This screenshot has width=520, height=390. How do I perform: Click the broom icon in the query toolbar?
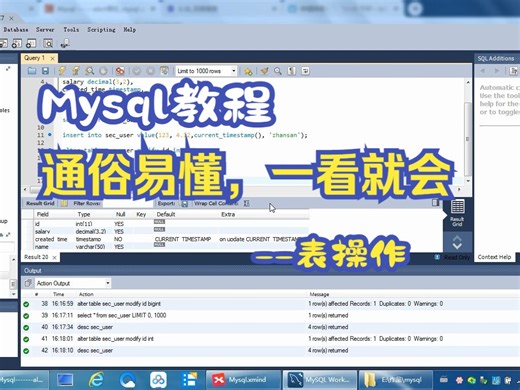click(x=265, y=71)
